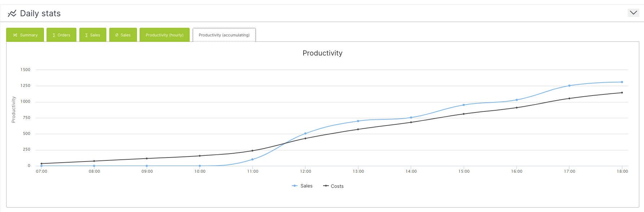Select the Costs data point at 09:00

[147, 158]
